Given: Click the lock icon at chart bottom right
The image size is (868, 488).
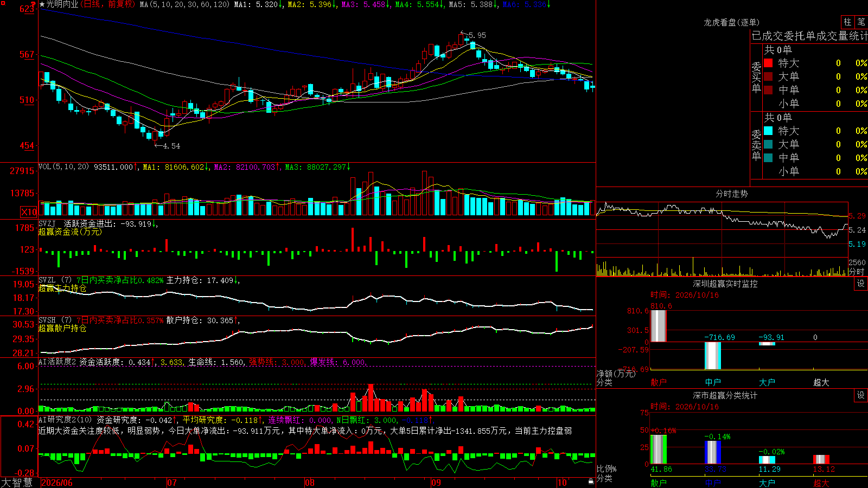Looking at the screenshot, I should point(591,481).
